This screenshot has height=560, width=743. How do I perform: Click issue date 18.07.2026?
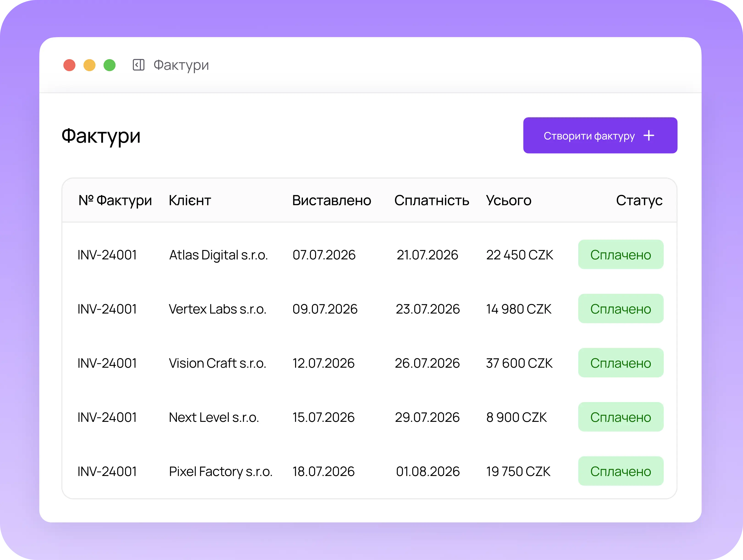pos(324,471)
